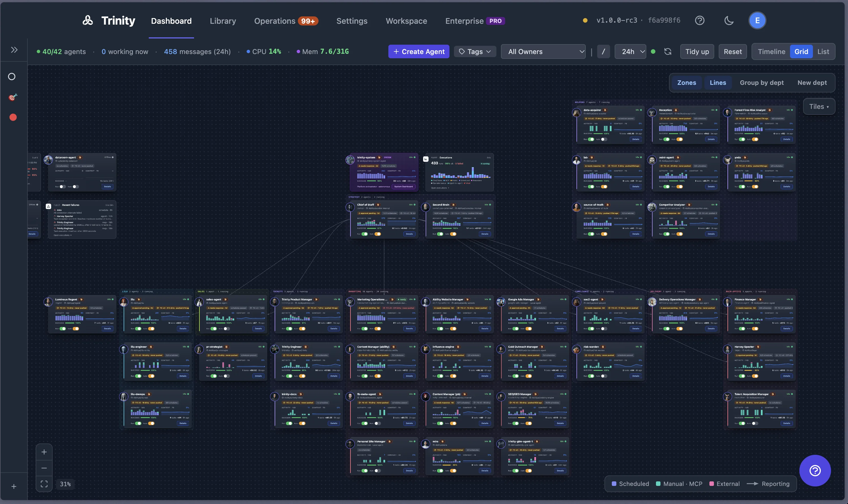
Task: Click sunburst badge next to Chief of Staff
Action: [x=378, y=205]
